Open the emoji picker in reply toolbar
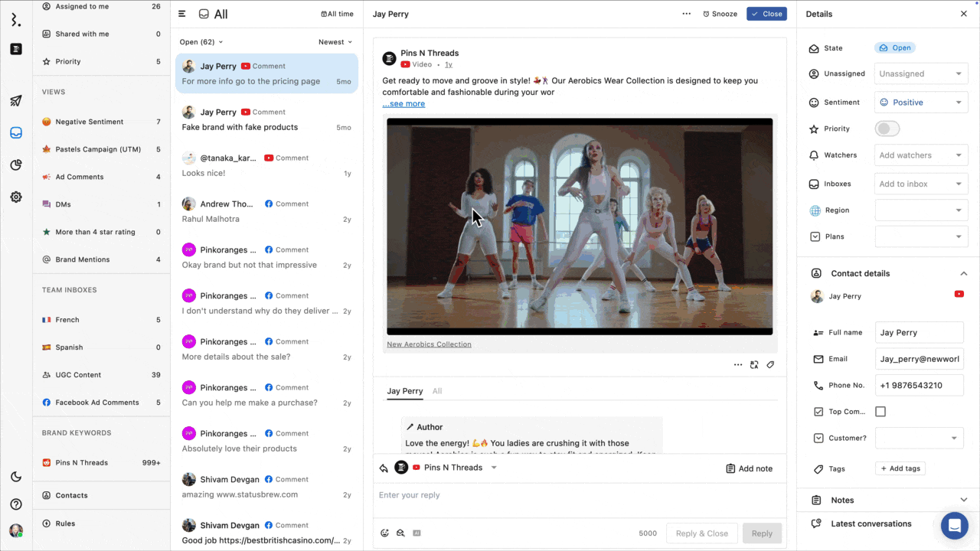The image size is (980, 551). [x=384, y=533]
